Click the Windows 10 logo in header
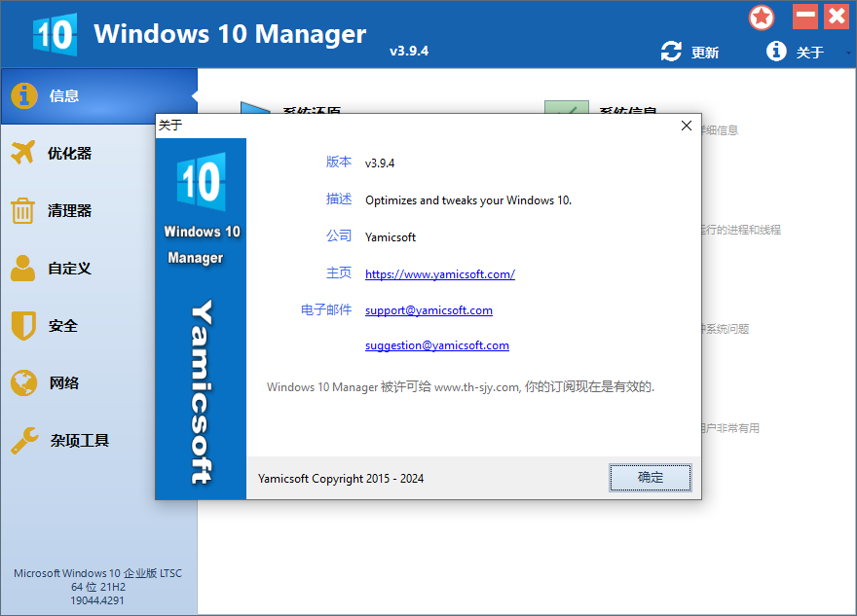 (x=55, y=35)
